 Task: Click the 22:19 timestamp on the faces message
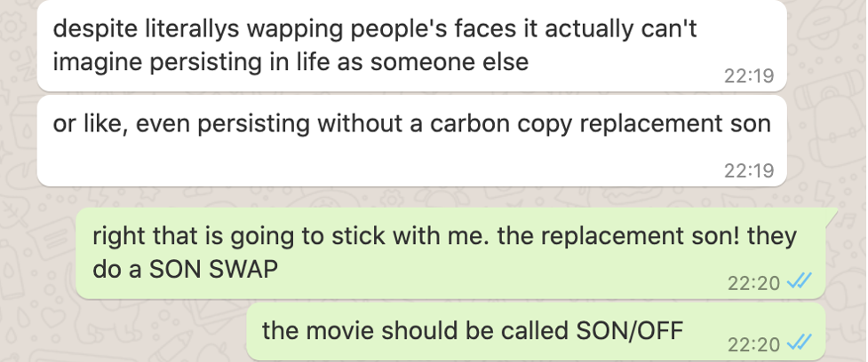[749, 75]
